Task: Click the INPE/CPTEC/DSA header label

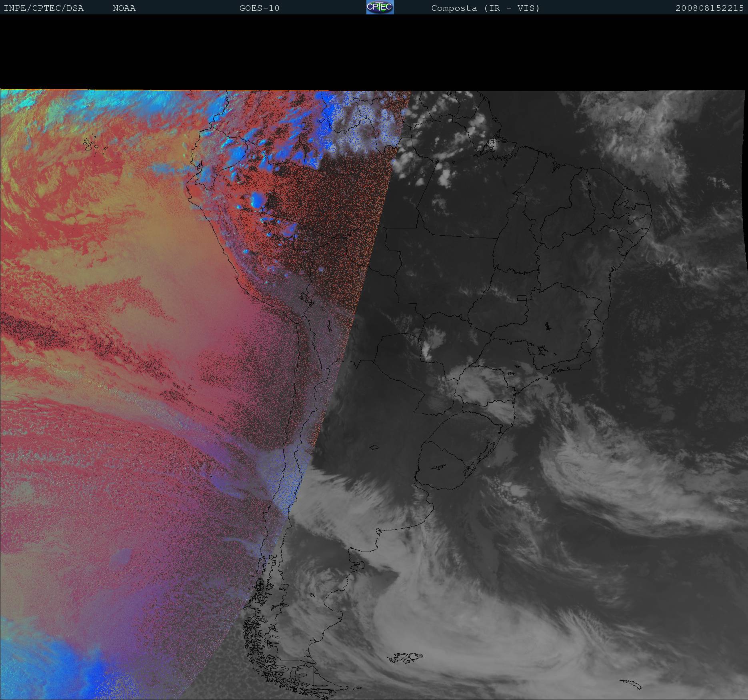Action: pos(44,8)
